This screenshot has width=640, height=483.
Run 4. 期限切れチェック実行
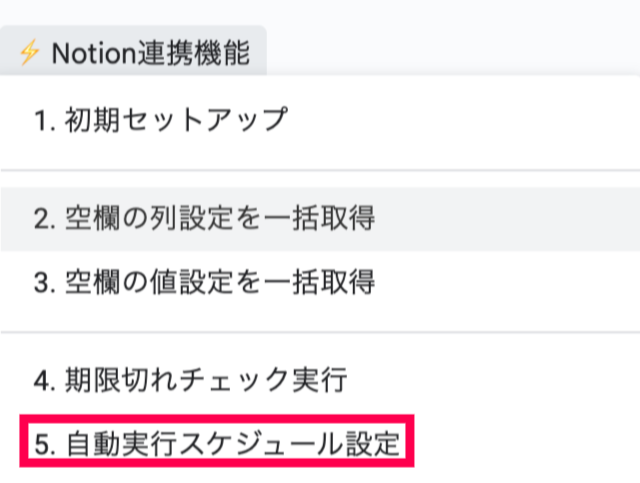189,381
